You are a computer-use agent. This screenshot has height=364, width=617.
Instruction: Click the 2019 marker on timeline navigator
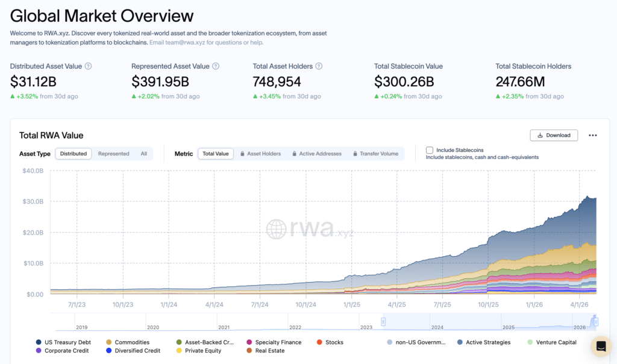[81, 327]
